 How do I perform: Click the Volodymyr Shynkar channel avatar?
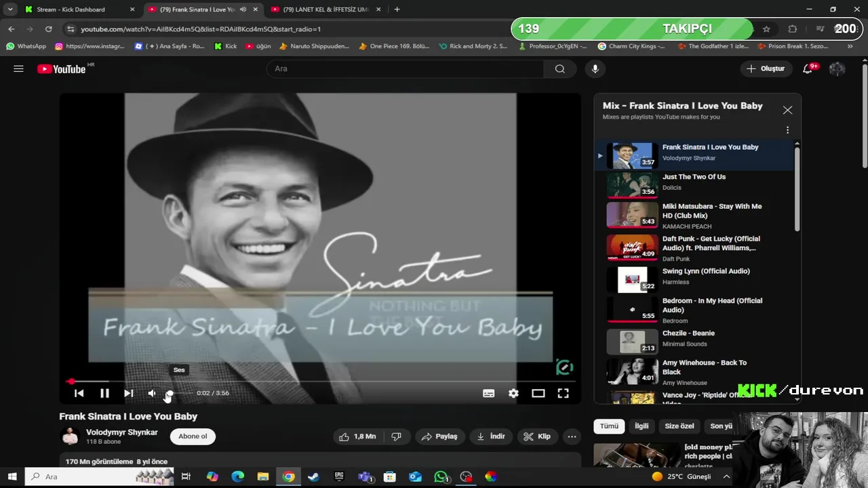pyautogui.click(x=70, y=436)
